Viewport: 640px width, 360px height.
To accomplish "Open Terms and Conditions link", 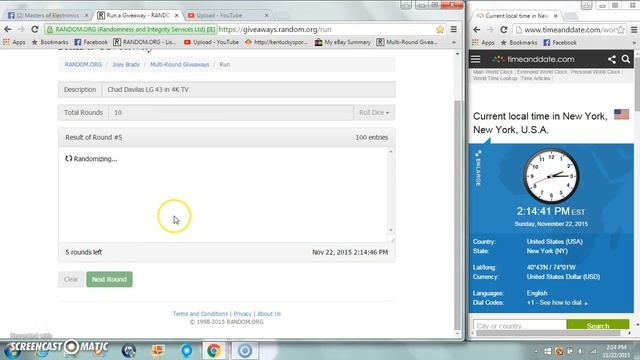I will pyautogui.click(x=200, y=314).
